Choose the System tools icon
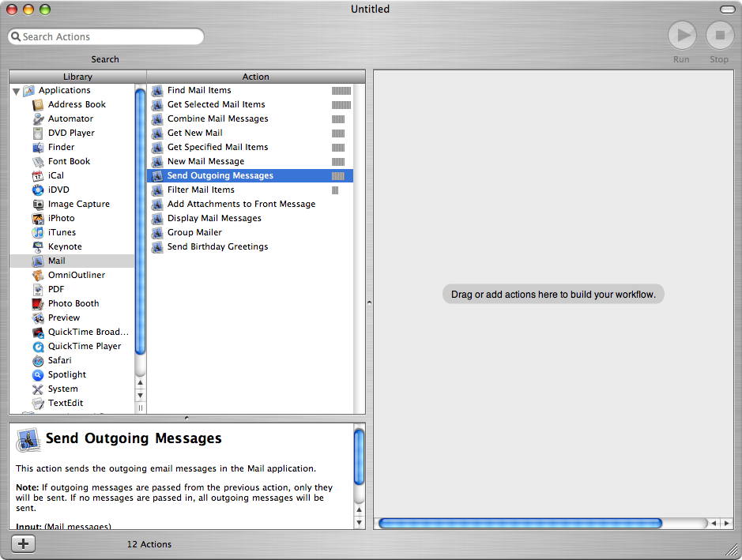The height and width of the screenshot is (560, 742). (x=38, y=389)
